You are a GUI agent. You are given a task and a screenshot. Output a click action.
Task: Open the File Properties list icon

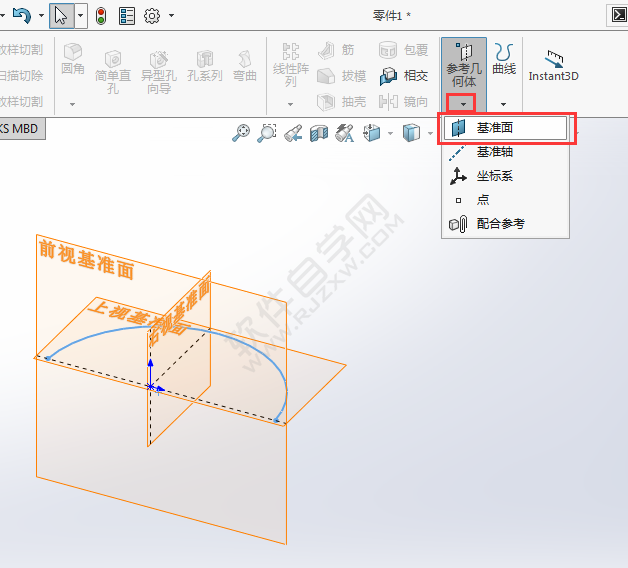tap(127, 16)
